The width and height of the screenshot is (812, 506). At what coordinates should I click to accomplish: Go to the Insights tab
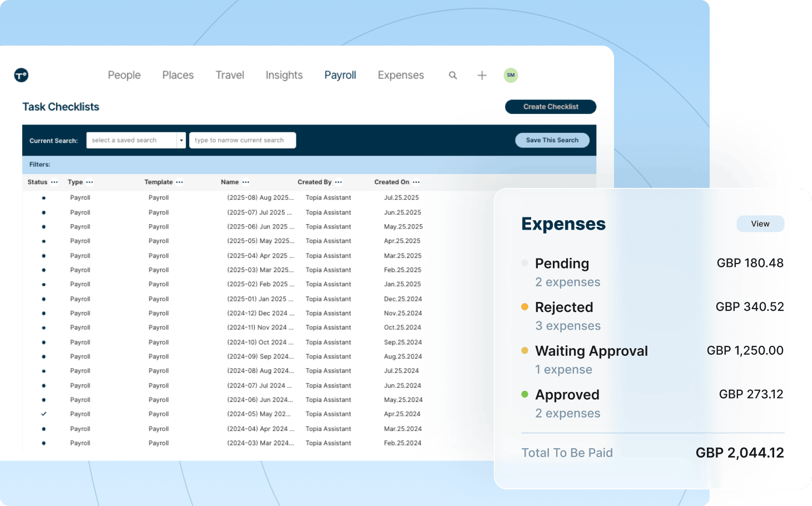284,75
